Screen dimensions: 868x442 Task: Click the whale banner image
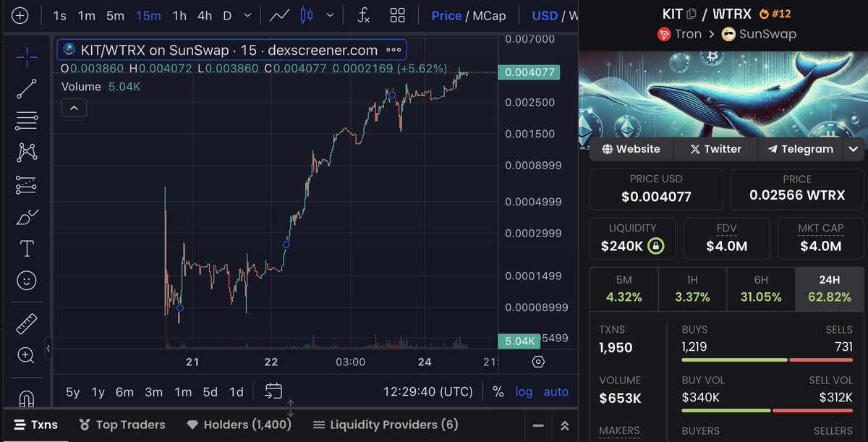[723, 94]
